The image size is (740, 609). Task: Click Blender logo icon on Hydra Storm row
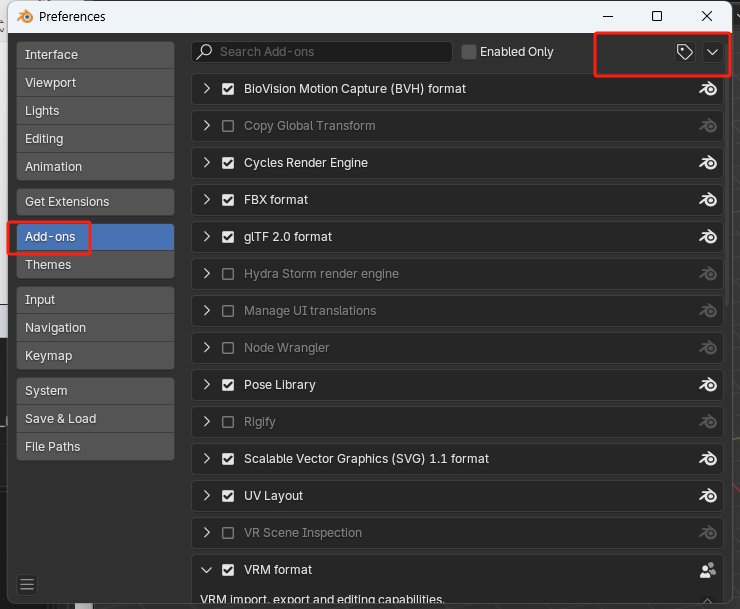point(707,274)
